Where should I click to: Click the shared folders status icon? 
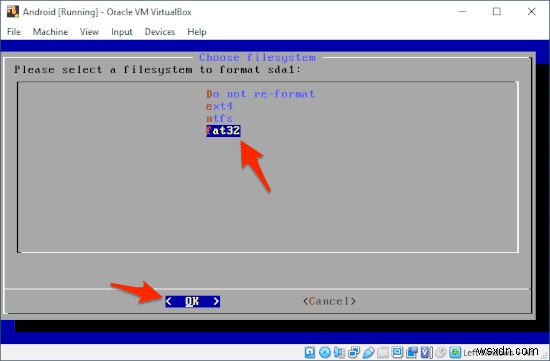click(x=383, y=352)
